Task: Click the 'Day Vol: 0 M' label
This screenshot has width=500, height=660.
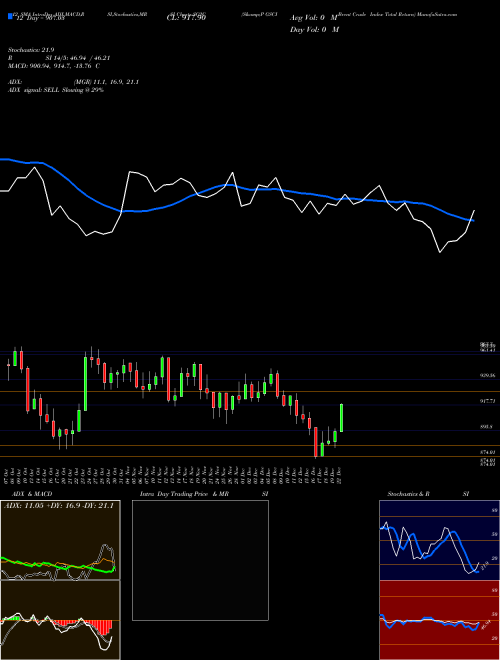Action: 314,29
